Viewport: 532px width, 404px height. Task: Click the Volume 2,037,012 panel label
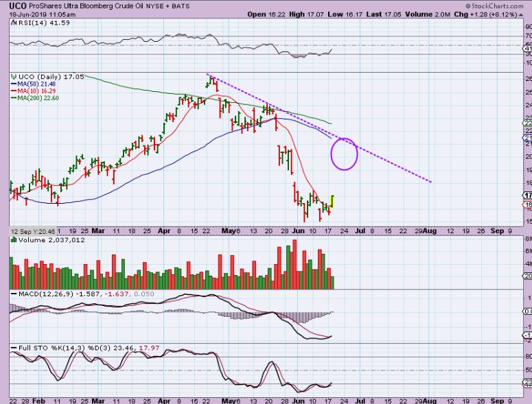click(x=51, y=240)
